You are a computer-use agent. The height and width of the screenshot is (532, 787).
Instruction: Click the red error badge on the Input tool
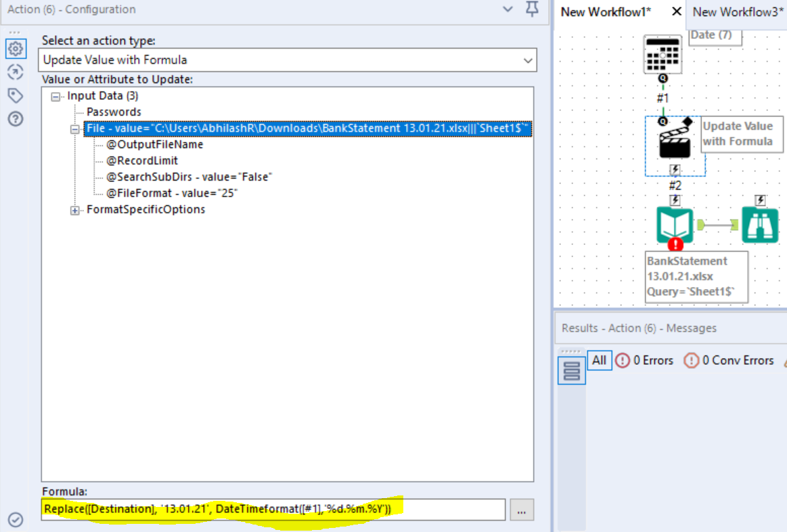(x=675, y=245)
